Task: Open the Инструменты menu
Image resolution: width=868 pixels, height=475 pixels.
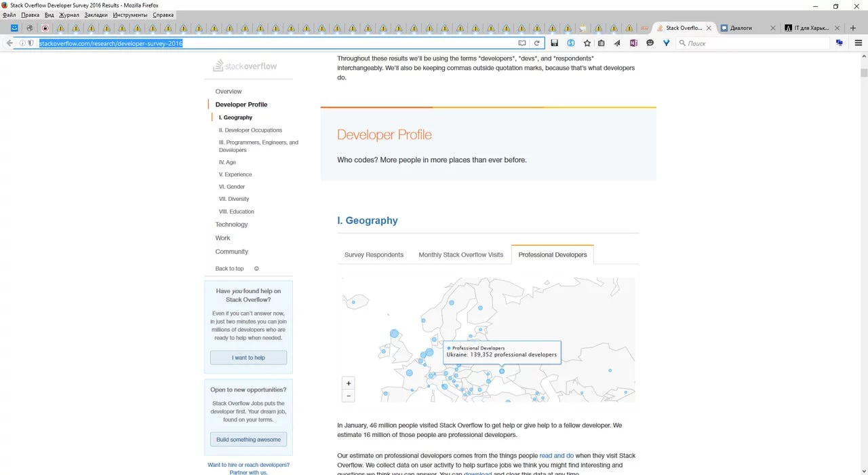Action: 131,15
